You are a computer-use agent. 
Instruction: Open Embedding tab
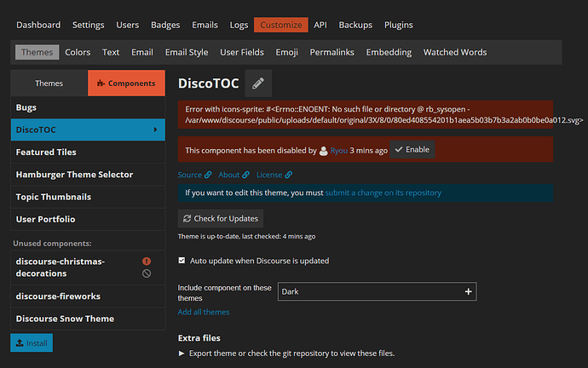tap(389, 52)
